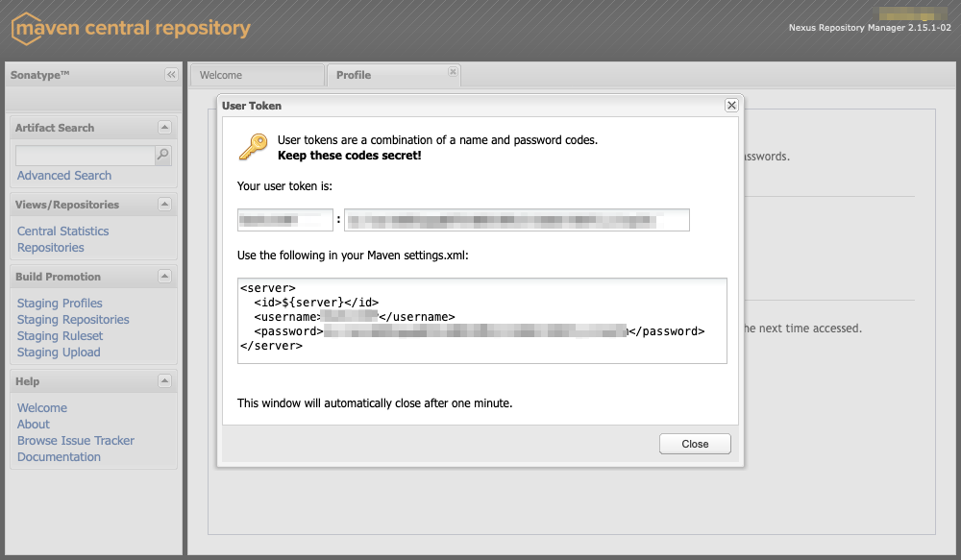Click the Sonatype panel title
The height and width of the screenshot is (560, 961).
pos(39,75)
